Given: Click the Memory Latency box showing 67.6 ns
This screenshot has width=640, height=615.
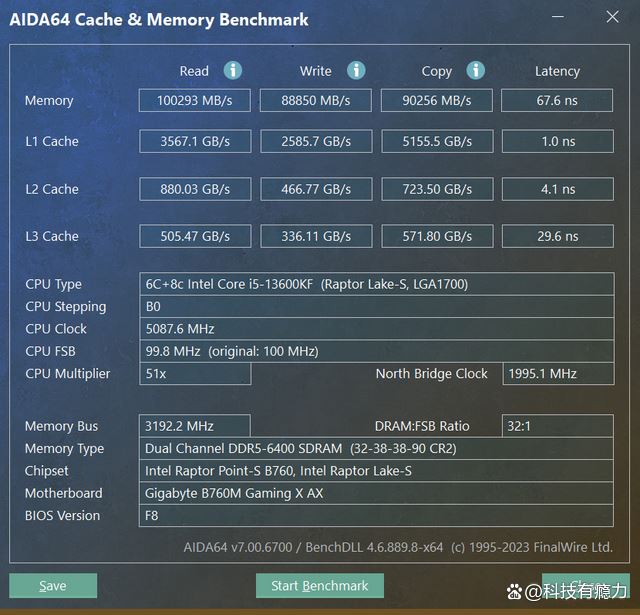Looking at the screenshot, I should point(557,101).
